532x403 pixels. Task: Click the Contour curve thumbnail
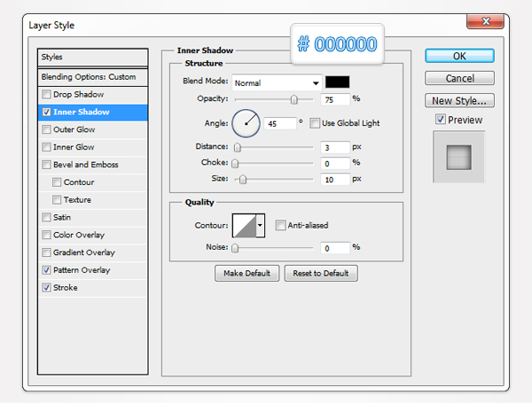(244, 226)
